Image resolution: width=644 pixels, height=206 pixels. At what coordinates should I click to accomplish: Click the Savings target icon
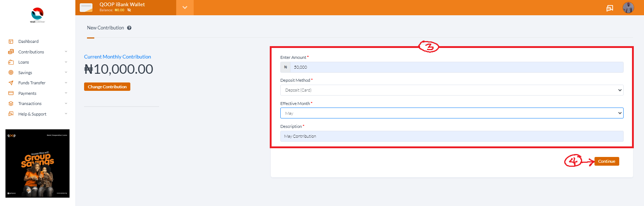(x=11, y=73)
